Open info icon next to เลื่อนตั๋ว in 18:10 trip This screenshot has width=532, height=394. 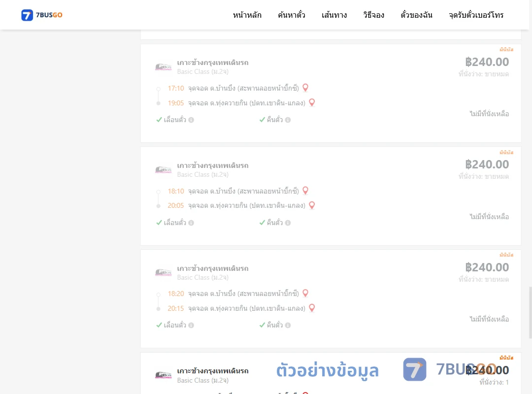pos(191,223)
